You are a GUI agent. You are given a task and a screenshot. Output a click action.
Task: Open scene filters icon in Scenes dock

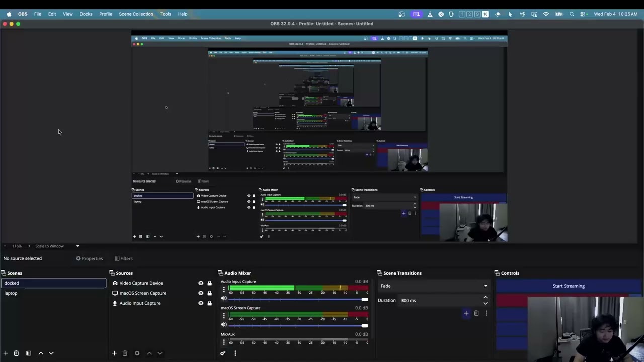(x=28, y=353)
